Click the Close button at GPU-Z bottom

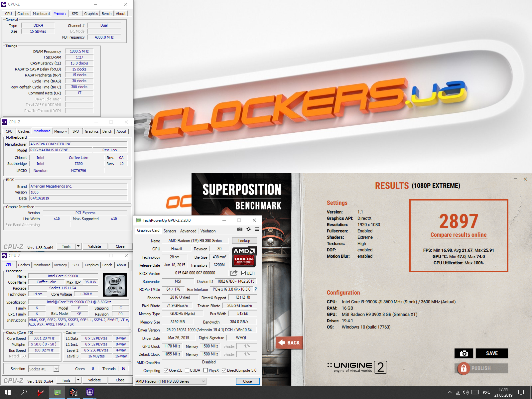tap(247, 381)
